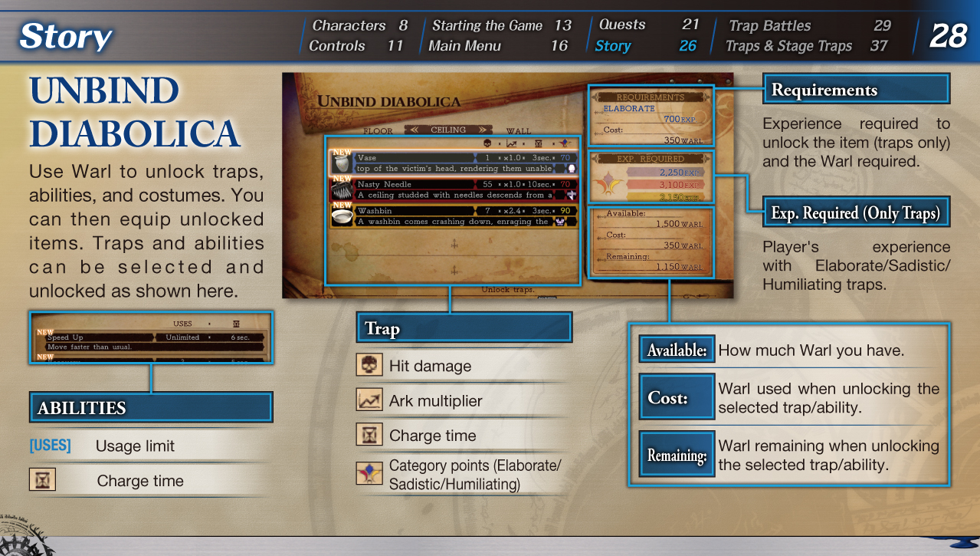Viewport: 980px width, 556px height.
Task: Open Traps & Stage Traps, page 37
Action: pos(806,46)
